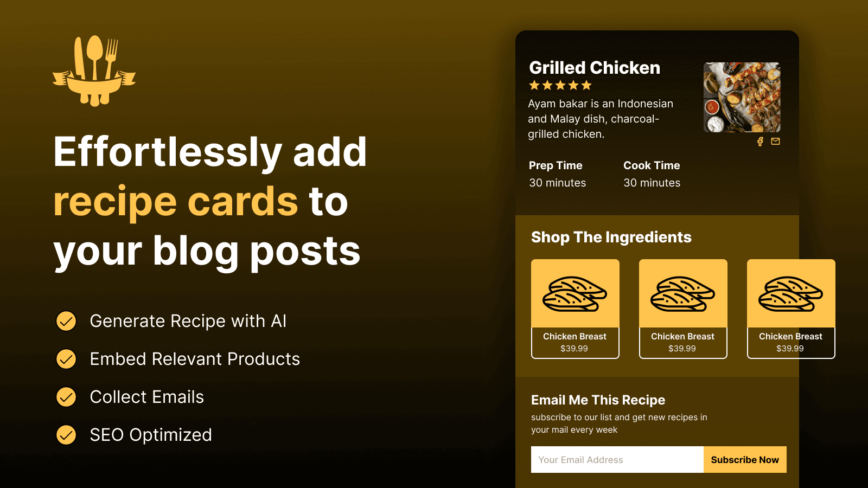Open the Grilled Chicken recipe title
The width and height of the screenshot is (868, 488).
pyautogui.click(x=595, y=68)
